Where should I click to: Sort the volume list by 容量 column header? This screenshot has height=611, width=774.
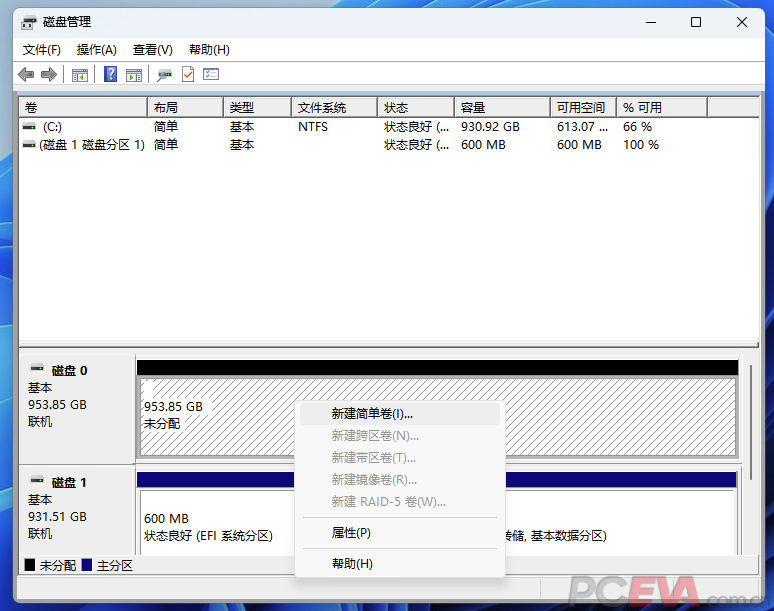pos(501,107)
